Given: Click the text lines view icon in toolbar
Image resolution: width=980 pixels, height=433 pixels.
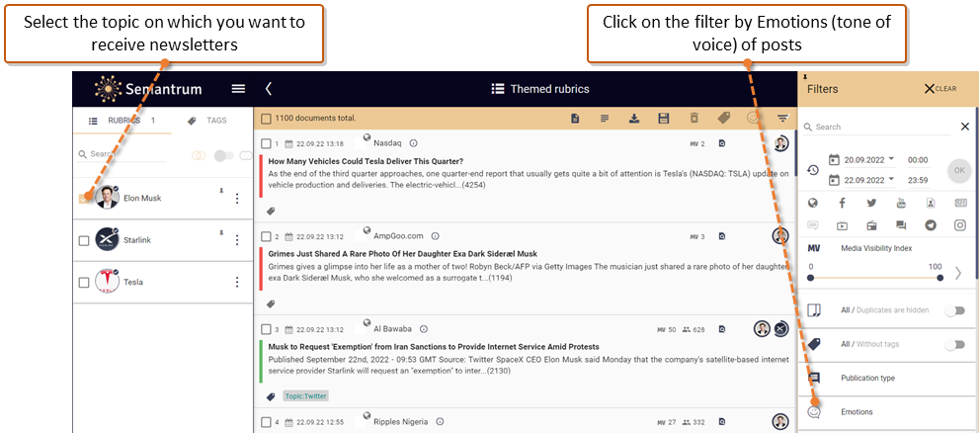Looking at the screenshot, I should point(605,118).
